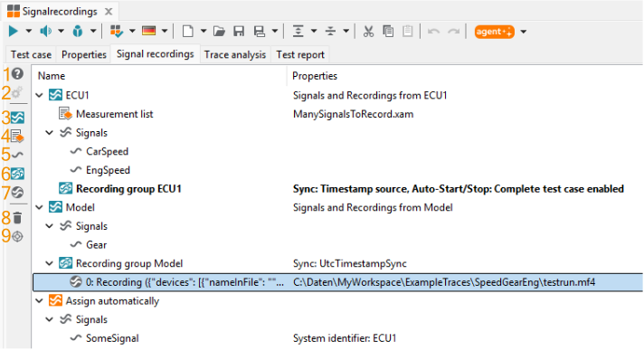Click the add signal source sidebar icon
This screenshot has height=360, width=644.
[x=17, y=118]
